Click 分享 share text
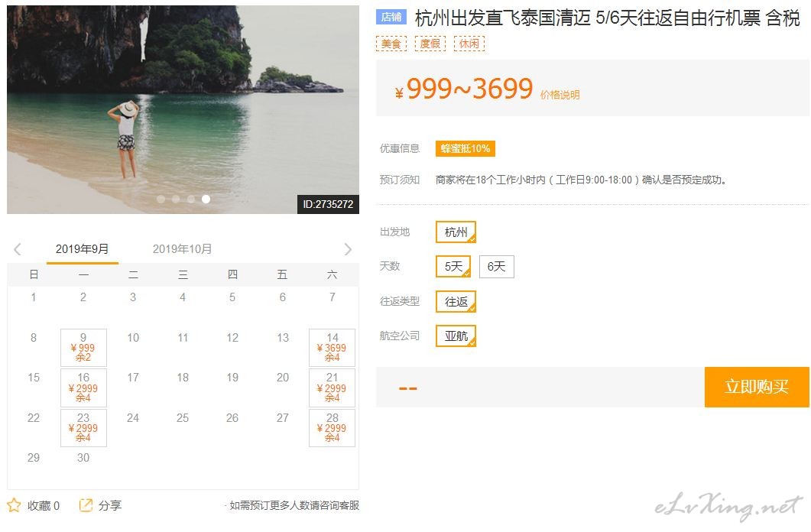This screenshot has height=532, width=811. (x=109, y=506)
